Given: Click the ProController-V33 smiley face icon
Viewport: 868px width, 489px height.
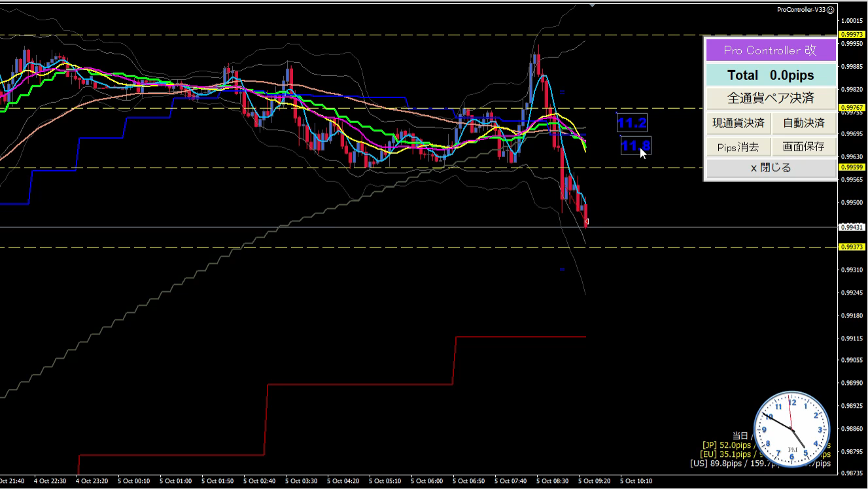Looking at the screenshot, I should (x=831, y=10).
